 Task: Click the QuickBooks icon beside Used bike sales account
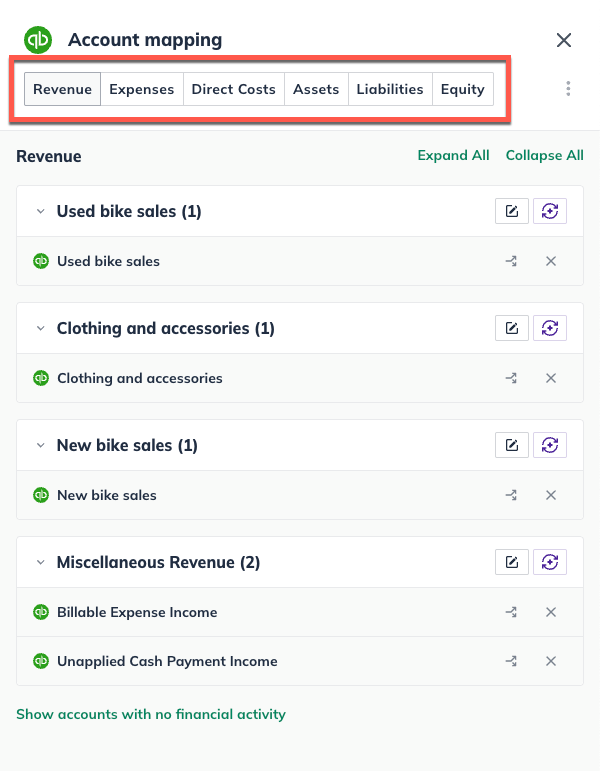tap(41, 261)
